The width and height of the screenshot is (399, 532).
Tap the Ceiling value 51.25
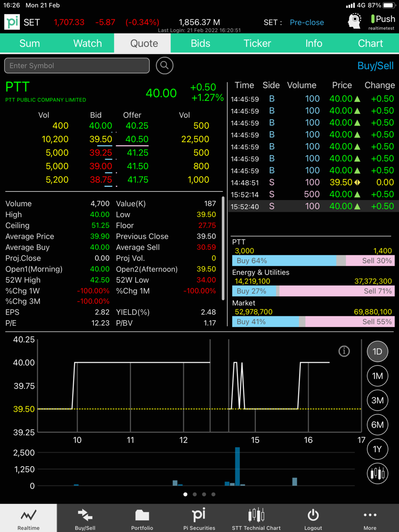100,226
